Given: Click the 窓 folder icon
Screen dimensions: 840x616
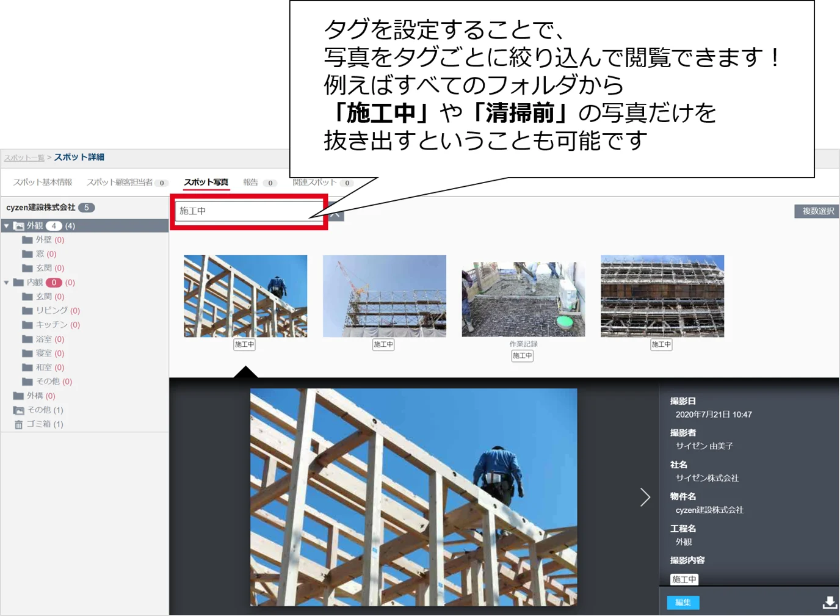Looking at the screenshot, I should point(27,254).
